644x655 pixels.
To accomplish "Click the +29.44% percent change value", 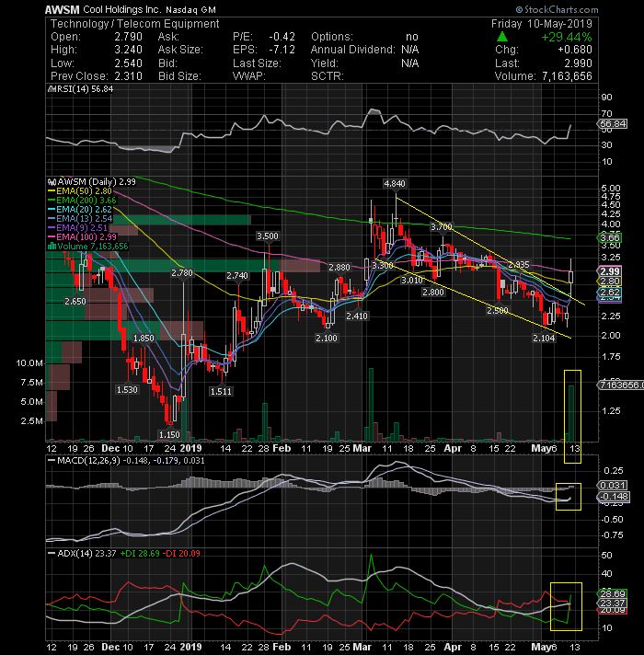I will 567,37.
